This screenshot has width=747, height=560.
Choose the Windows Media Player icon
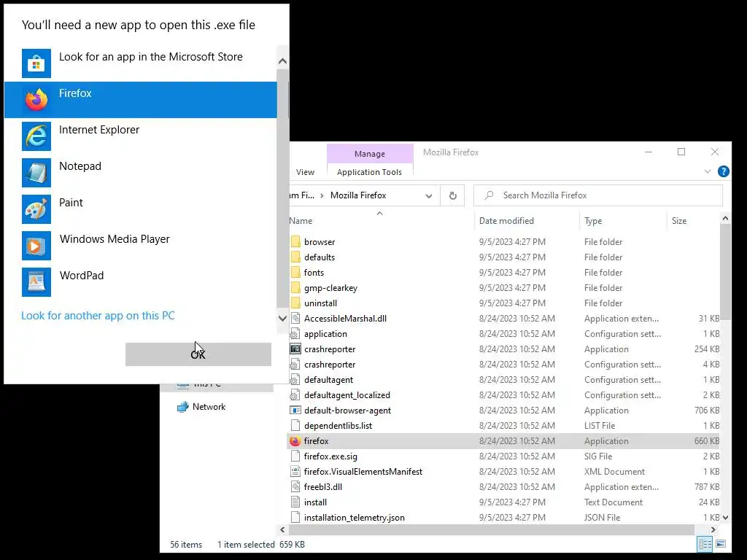[36, 245]
